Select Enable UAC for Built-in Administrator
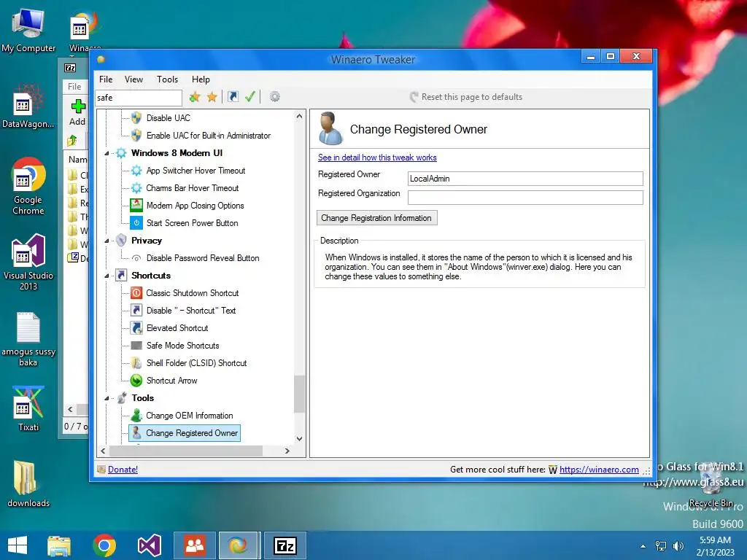The width and height of the screenshot is (747, 560). pyautogui.click(x=208, y=136)
